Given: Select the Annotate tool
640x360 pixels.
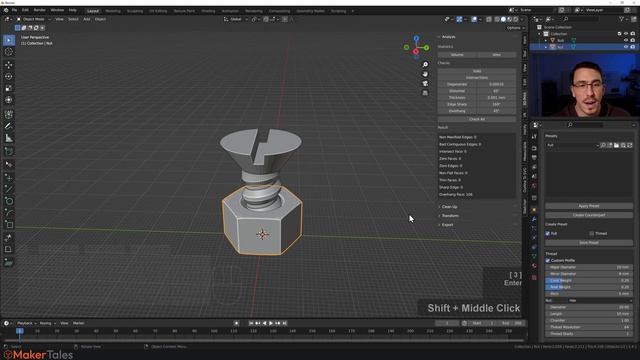Looking at the screenshot, I should 9,126.
